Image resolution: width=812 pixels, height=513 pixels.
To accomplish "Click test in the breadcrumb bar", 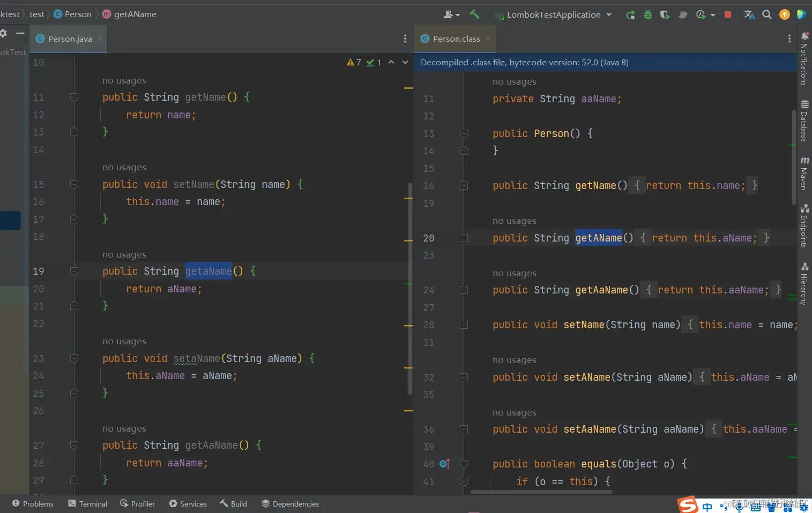I will coord(37,14).
